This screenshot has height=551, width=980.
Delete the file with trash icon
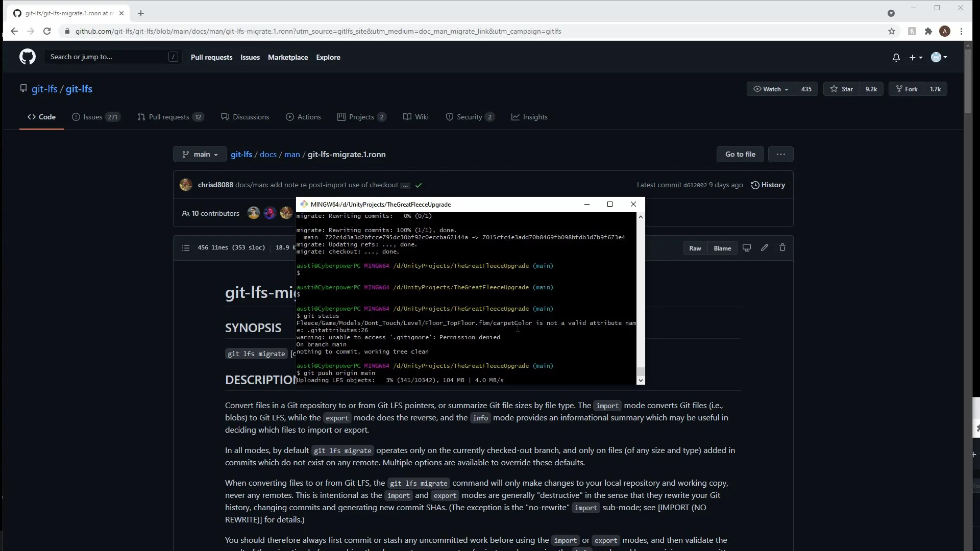tap(782, 247)
